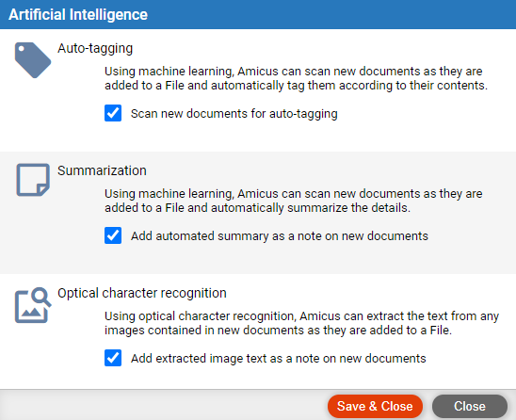
Task: Click the 'Add automated summary as a note' label
Action: pos(280,236)
